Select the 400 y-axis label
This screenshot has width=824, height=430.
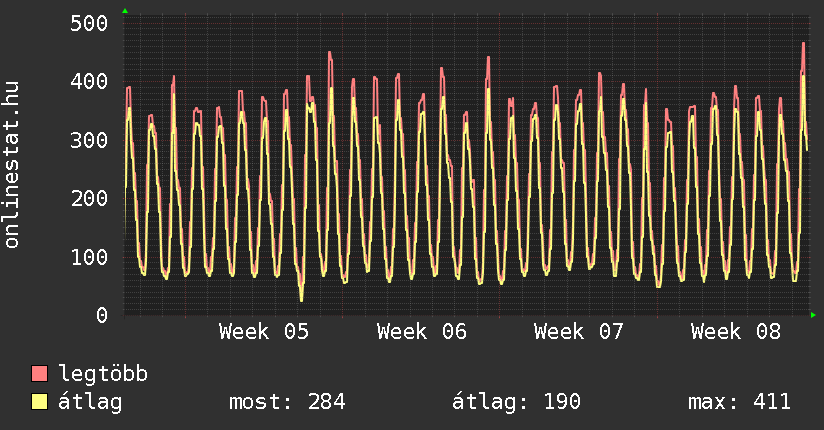click(x=89, y=81)
